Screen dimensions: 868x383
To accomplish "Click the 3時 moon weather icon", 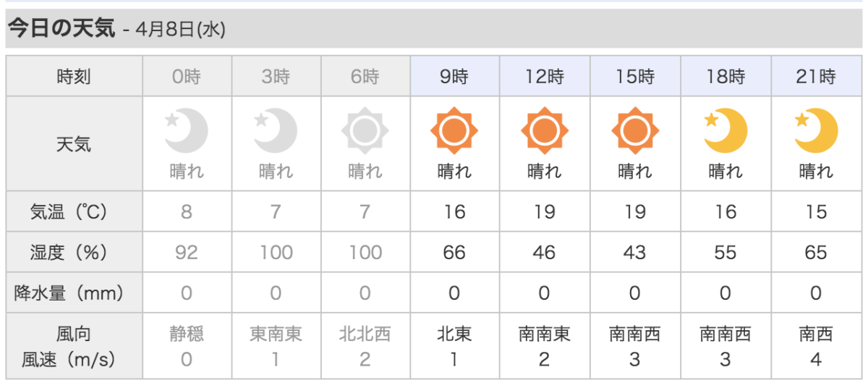I will pos(276,131).
